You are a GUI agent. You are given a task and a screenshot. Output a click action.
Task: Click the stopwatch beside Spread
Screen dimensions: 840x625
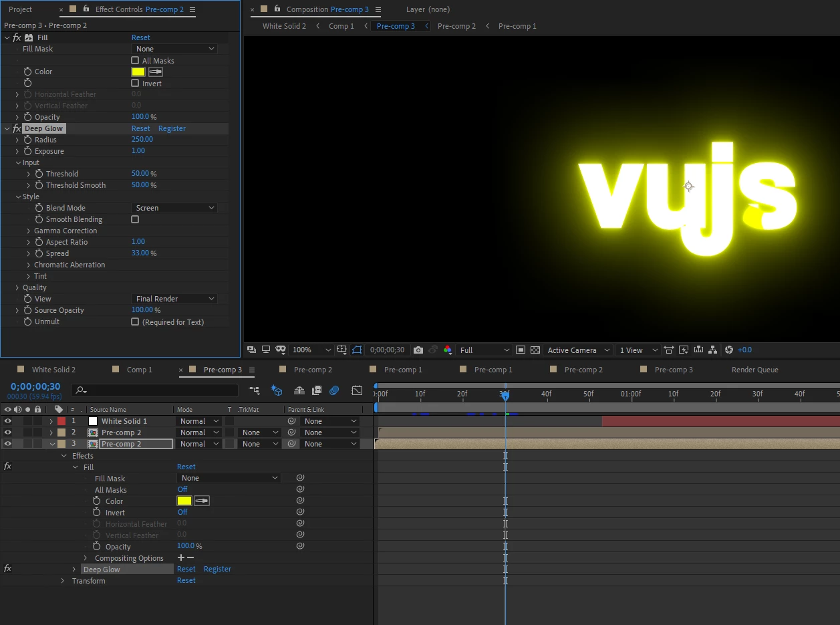pos(39,253)
